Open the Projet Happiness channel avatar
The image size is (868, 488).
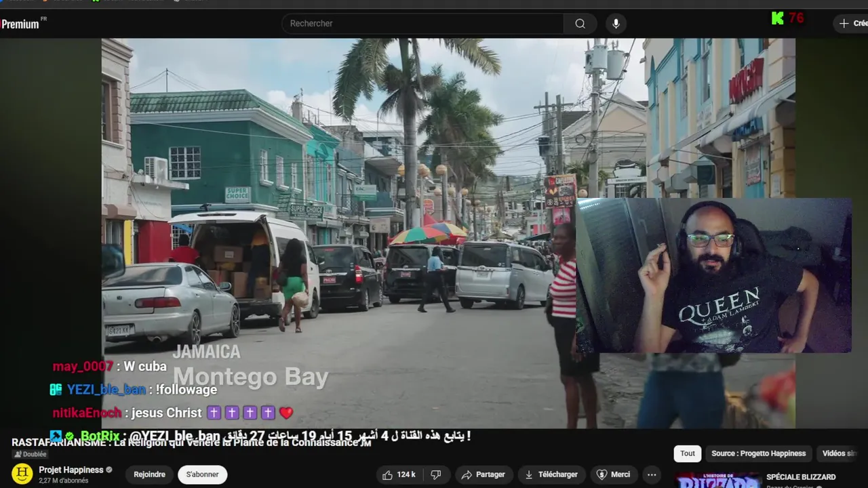pyautogui.click(x=22, y=474)
